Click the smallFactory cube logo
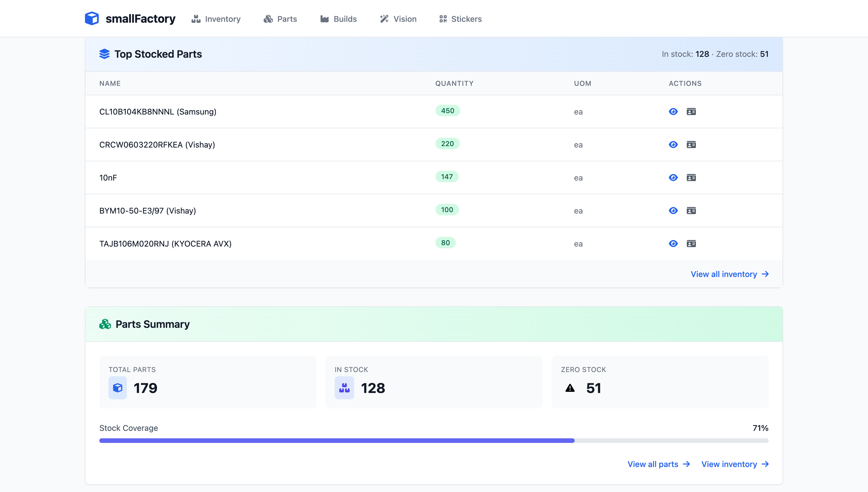 pyautogui.click(x=92, y=19)
